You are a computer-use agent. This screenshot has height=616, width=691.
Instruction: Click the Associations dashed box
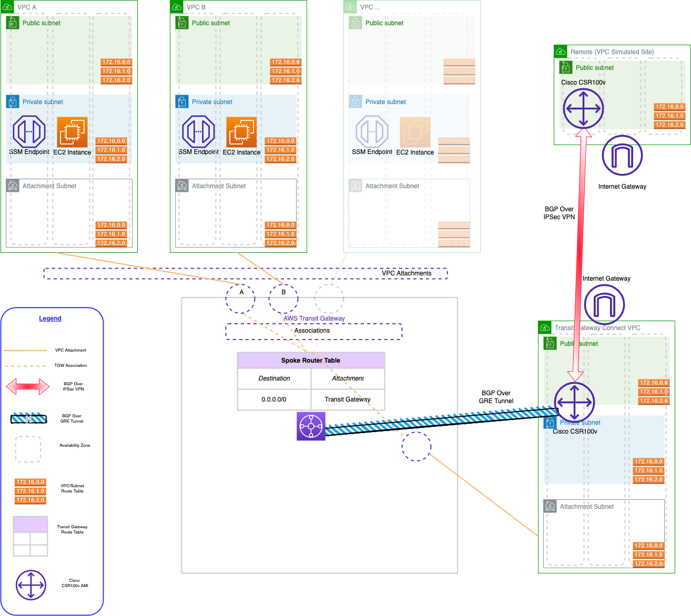click(x=314, y=332)
